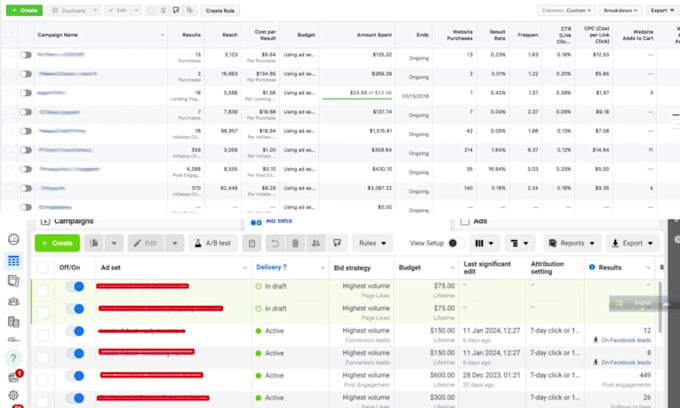The width and height of the screenshot is (680, 408).
Task: Open the buildings icon in left sidebar
Action: pos(13,321)
